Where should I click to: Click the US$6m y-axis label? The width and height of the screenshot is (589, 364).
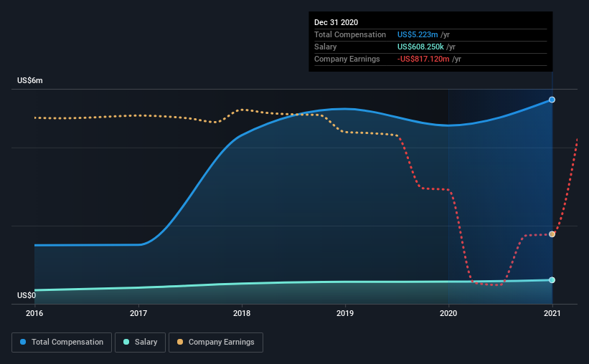tap(30, 81)
